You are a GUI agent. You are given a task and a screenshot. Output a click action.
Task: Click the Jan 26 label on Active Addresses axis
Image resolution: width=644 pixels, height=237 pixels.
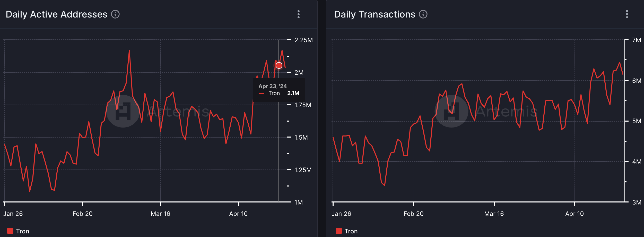pyautogui.click(x=13, y=214)
